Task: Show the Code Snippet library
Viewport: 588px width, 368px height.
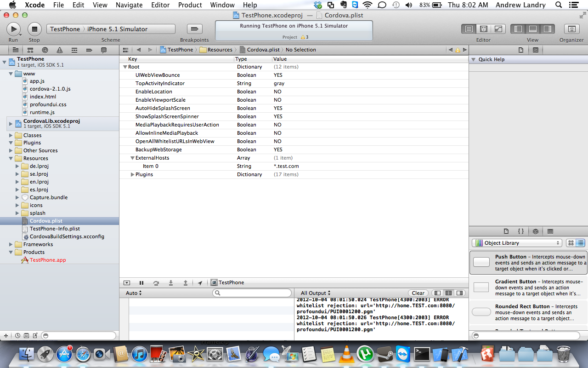Action: [x=520, y=231]
